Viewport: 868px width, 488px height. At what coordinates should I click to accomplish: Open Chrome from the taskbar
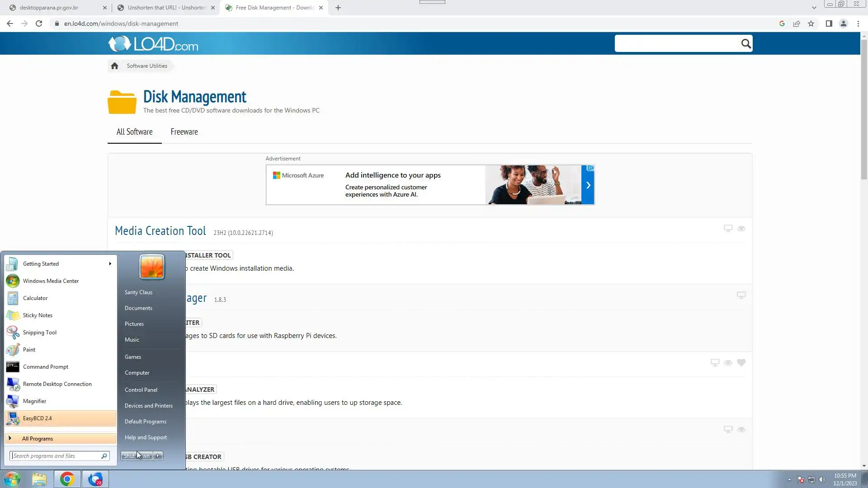[67, 479]
